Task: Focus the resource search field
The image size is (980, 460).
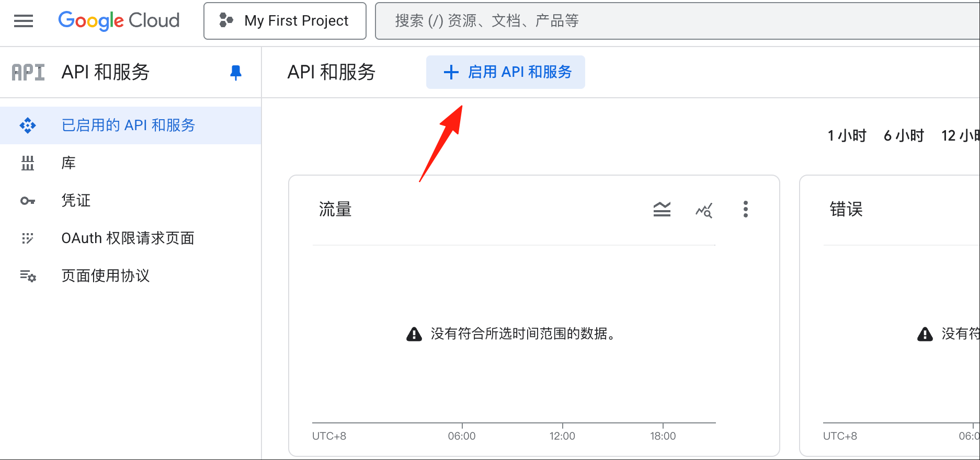Action: click(x=677, y=21)
